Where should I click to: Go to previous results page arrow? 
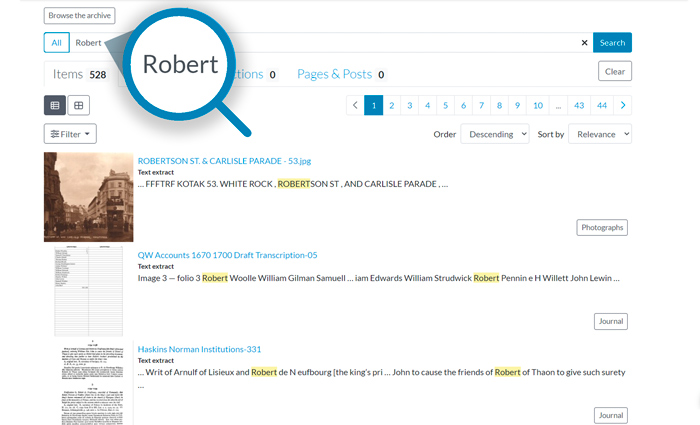tap(355, 105)
